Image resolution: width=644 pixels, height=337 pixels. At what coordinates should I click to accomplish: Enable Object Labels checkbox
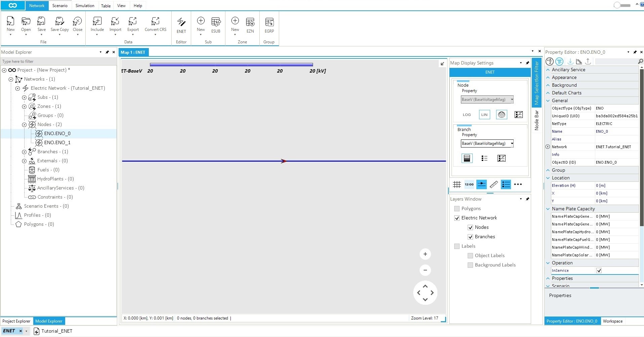470,256
